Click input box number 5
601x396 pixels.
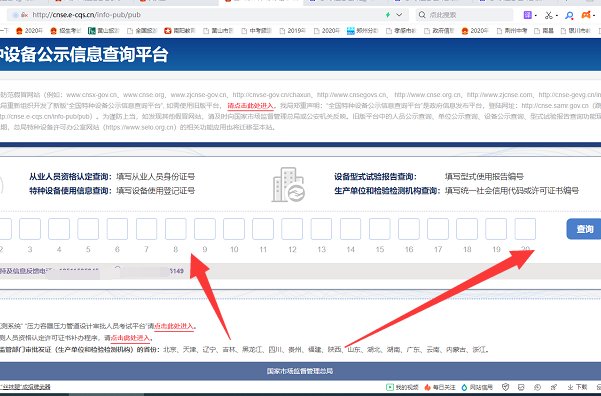[x=88, y=229]
